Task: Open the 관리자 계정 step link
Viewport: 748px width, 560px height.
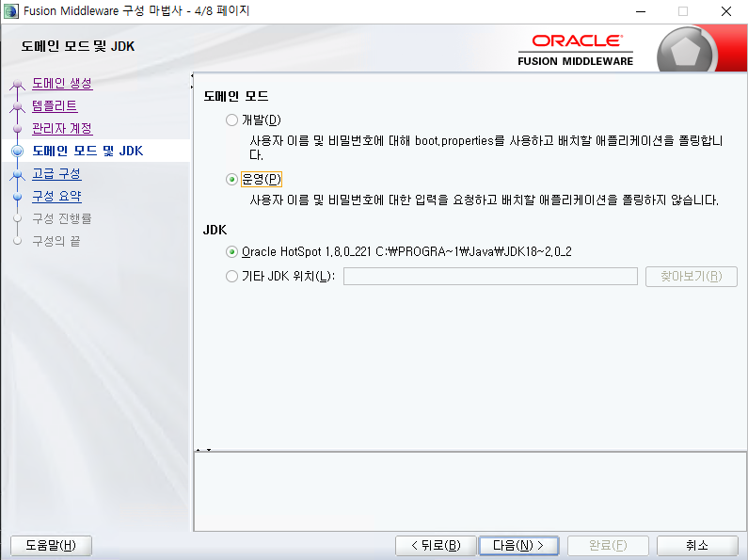Action: point(62,128)
